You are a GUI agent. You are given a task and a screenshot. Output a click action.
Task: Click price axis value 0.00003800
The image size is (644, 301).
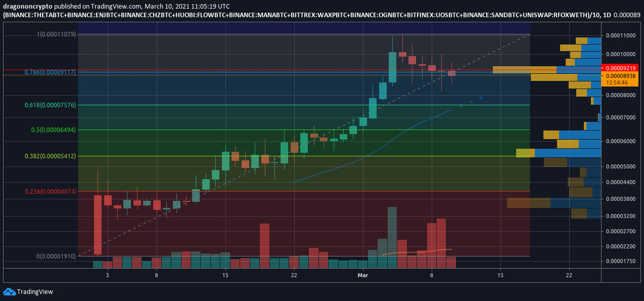click(620, 199)
